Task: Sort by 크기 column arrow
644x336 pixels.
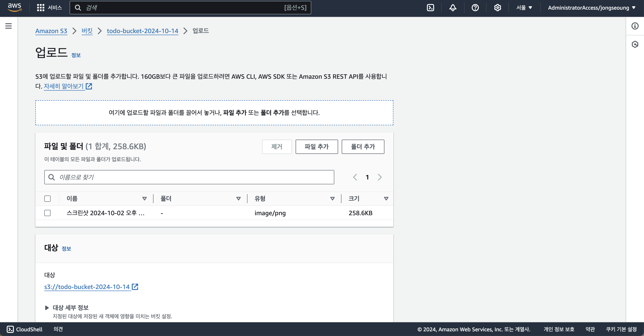Action: (386, 198)
